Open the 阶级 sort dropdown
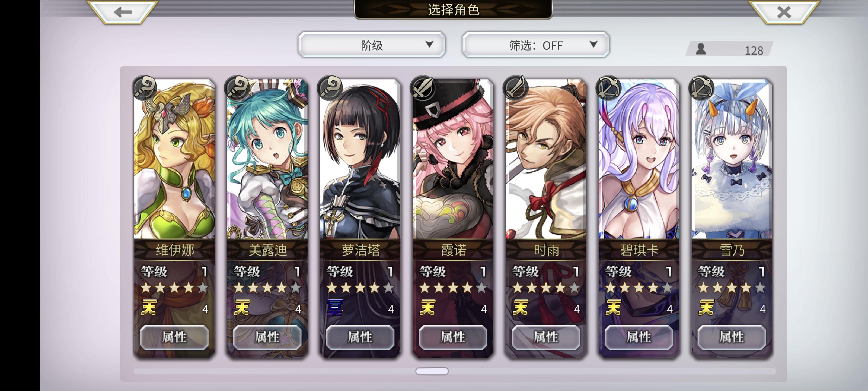The width and height of the screenshot is (868, 391). 372,45
